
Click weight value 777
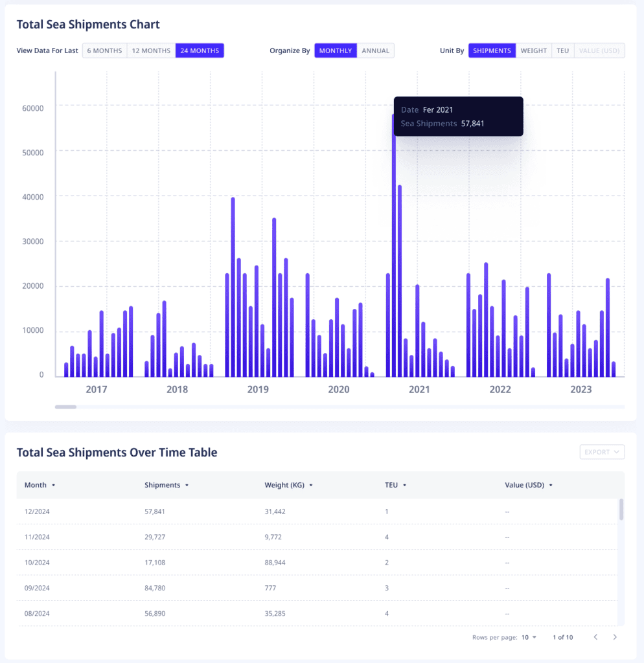[270, 588]
